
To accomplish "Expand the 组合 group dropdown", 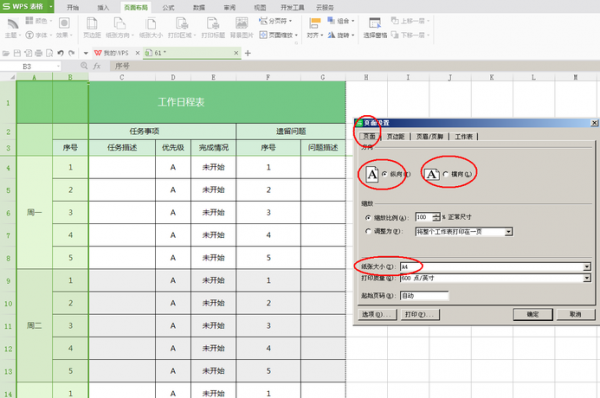I will (x=353, y=21).
